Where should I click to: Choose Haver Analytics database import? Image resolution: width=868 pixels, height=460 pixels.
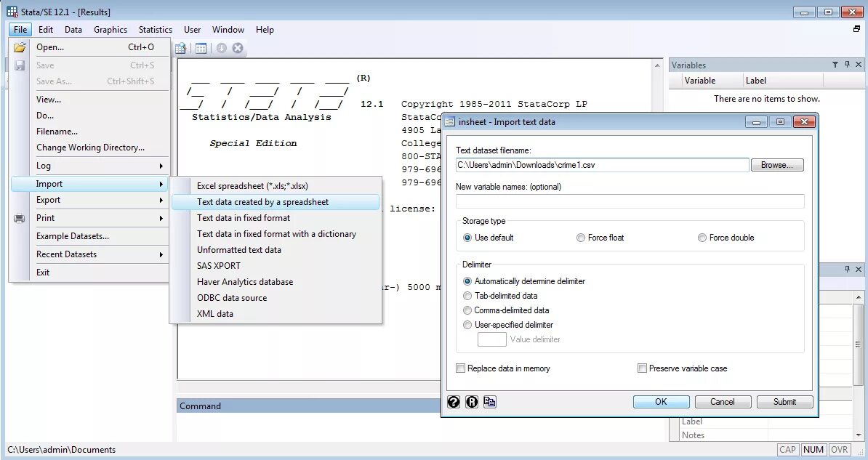click(276, 282)
